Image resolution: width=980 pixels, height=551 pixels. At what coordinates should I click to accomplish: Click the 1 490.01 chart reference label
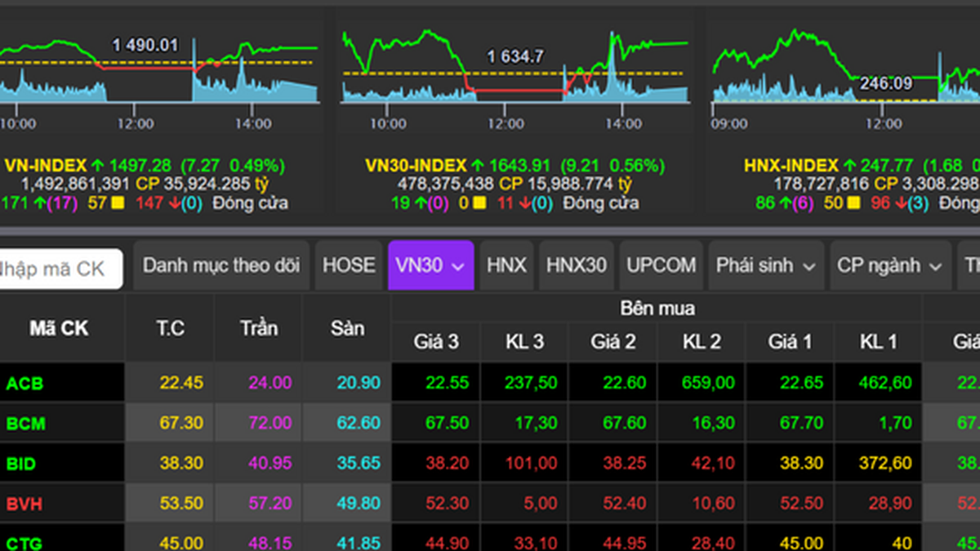coord(145,45)
